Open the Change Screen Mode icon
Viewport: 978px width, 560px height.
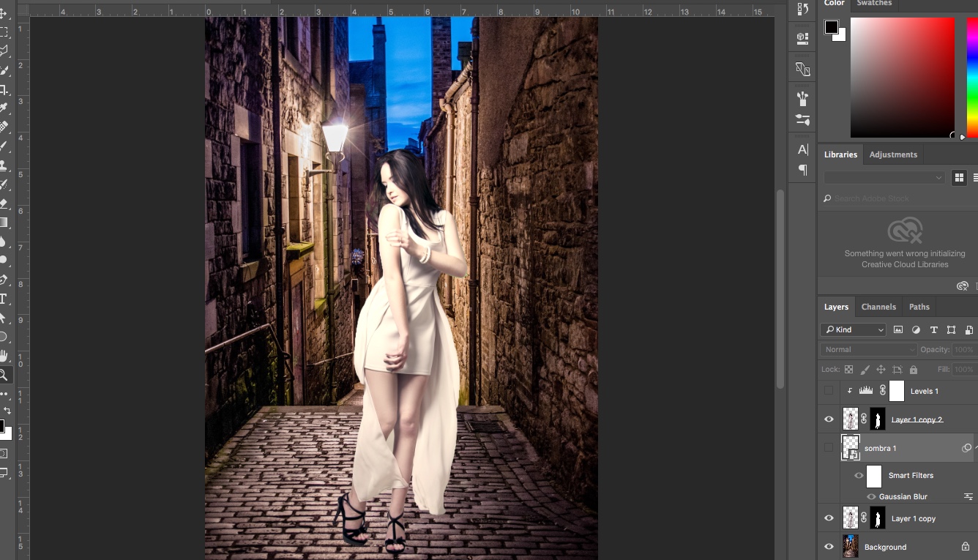pyautogui.click(x=3, y=473)
